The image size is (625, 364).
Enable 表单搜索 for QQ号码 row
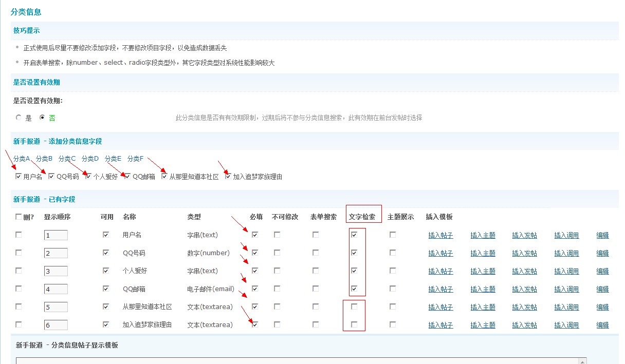point(316,253)
